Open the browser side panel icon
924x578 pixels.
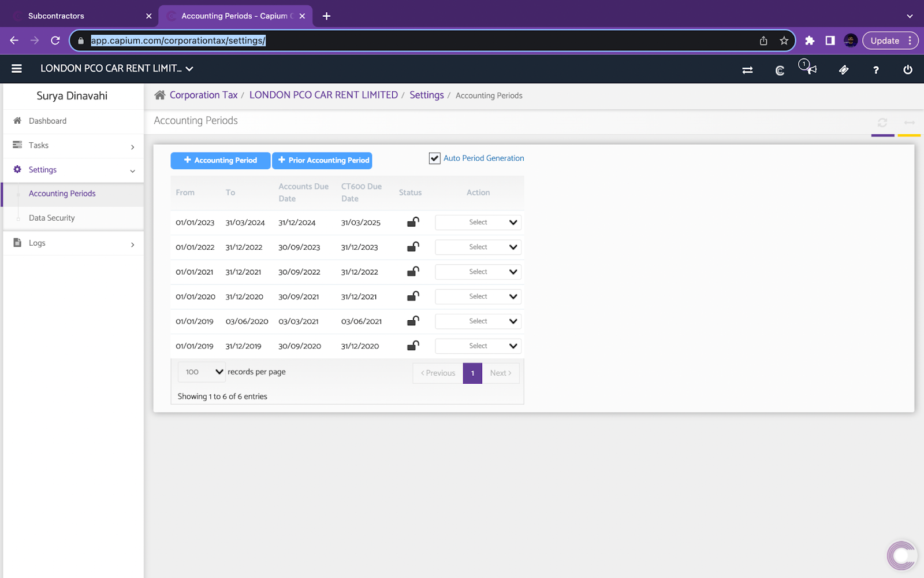pos(830,40)
